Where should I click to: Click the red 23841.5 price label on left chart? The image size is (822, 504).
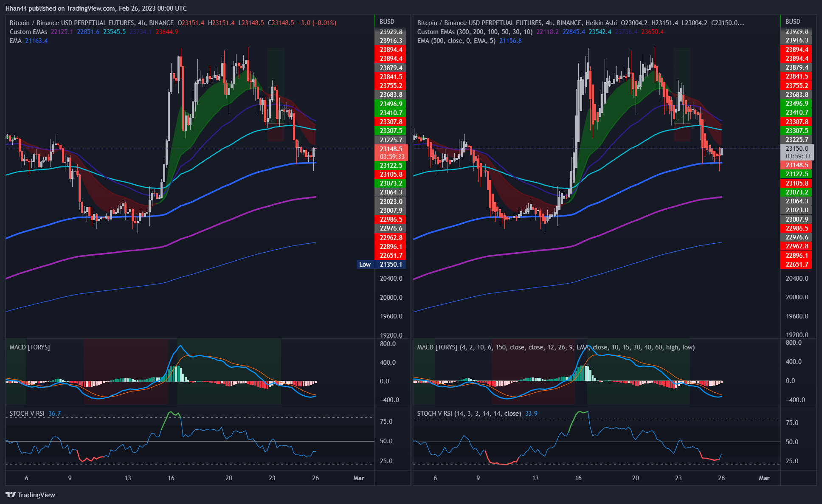click(391, 77)
